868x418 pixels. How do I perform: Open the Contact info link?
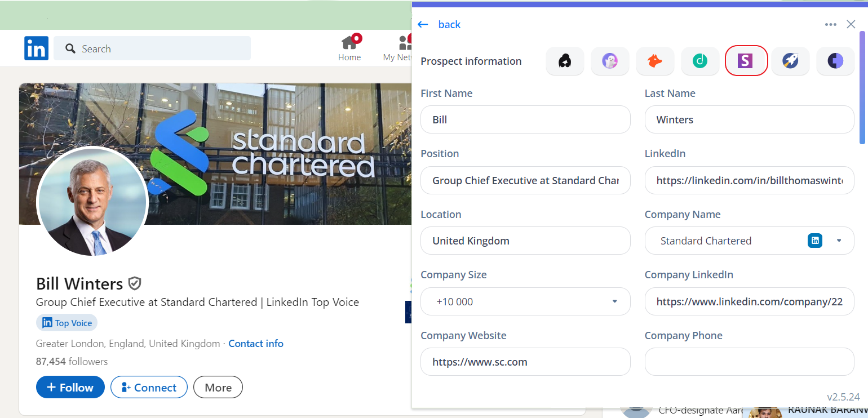point(256,344)
